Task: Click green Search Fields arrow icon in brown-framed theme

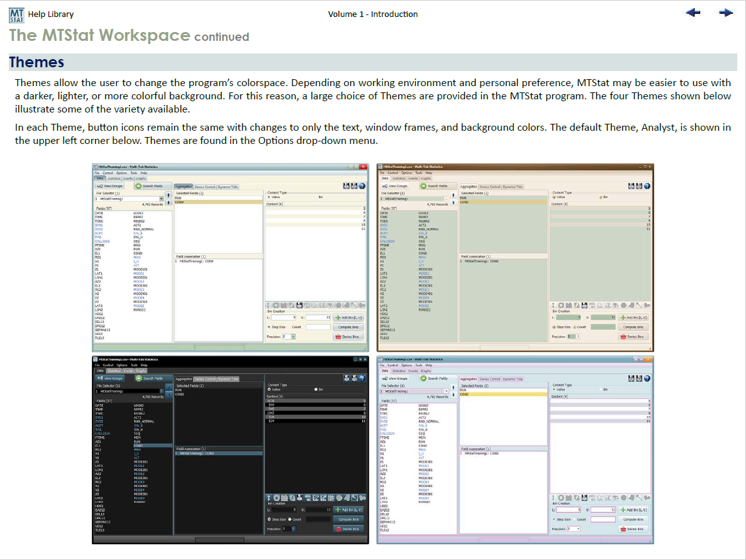Action: [423, 186]
